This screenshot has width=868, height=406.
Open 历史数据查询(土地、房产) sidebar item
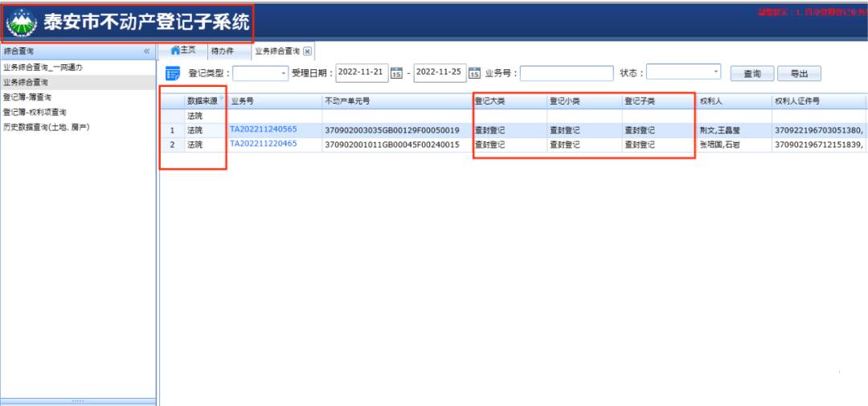(47, 127)
